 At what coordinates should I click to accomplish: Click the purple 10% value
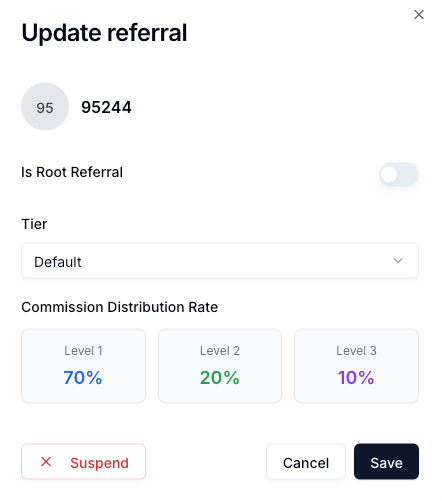pos(356,378)
